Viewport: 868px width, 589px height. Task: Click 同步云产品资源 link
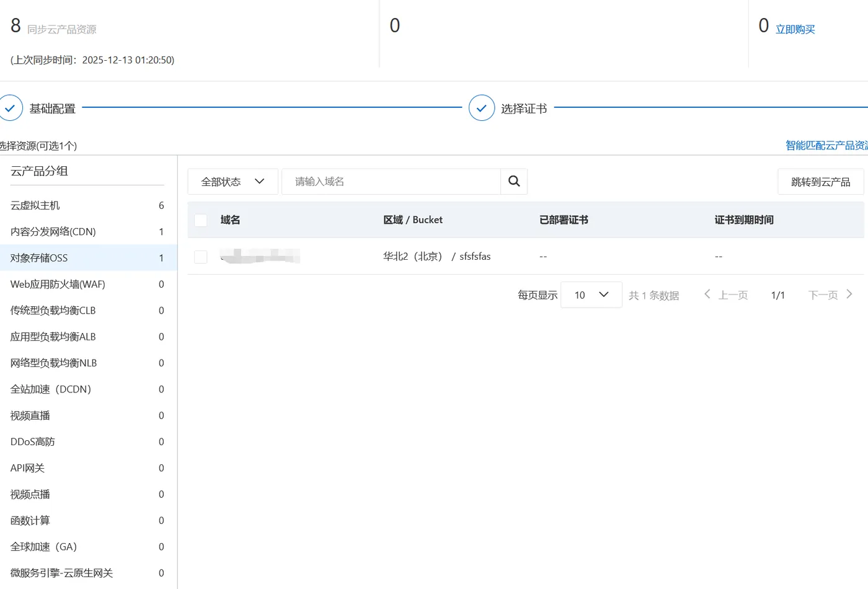point(62,29)
